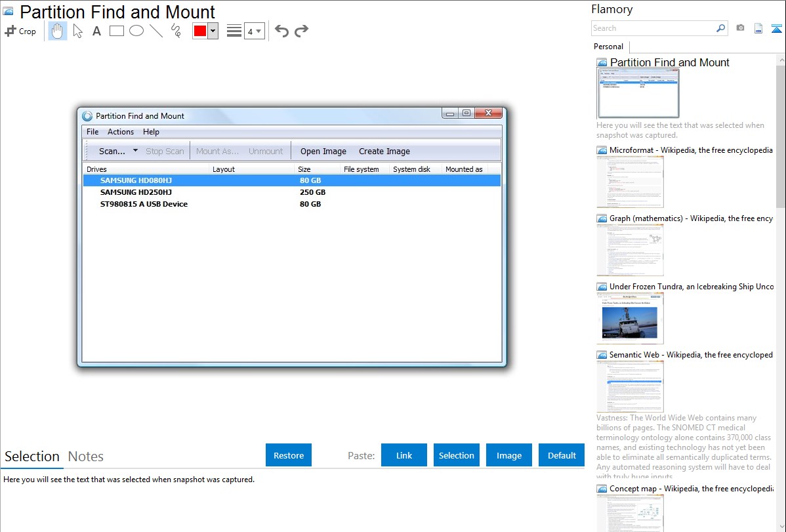Click the search magnifier icon
The width and height of the screenshot is (786, 532).
pyautogui.click(x=721, y=28)
